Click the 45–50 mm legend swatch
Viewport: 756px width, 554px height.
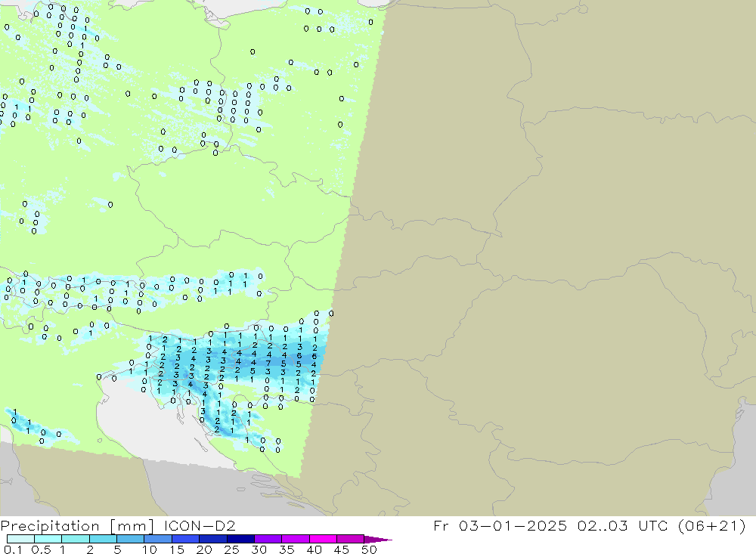click(x=350, y=539)
